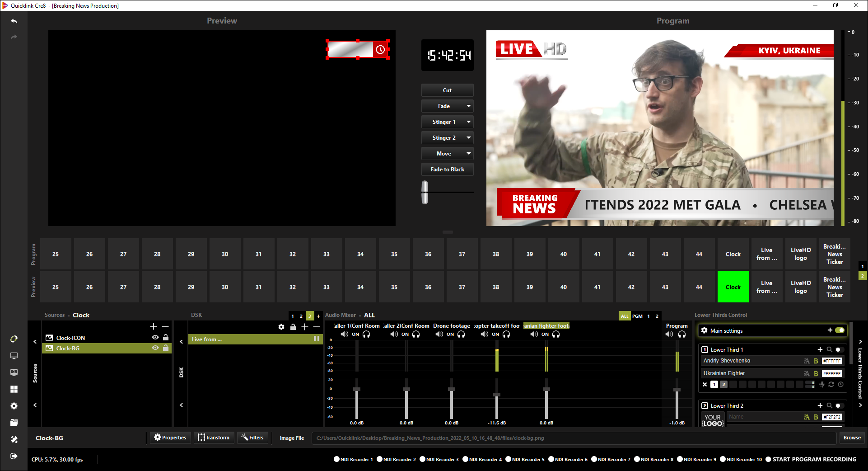Screen dimensions: 868x471
Task: Click the Clock-ICON layer lock icon
Action: [166, 338]
